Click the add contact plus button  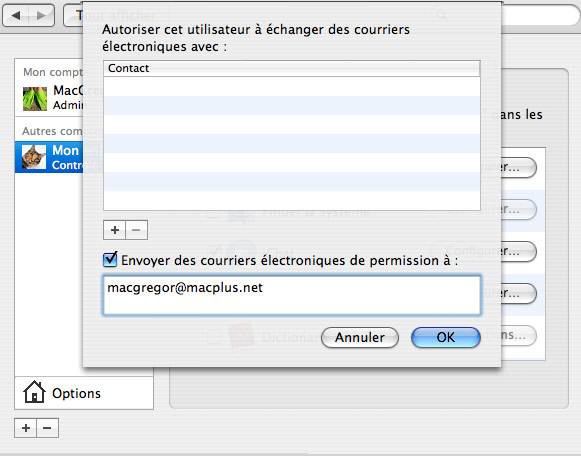114,230
